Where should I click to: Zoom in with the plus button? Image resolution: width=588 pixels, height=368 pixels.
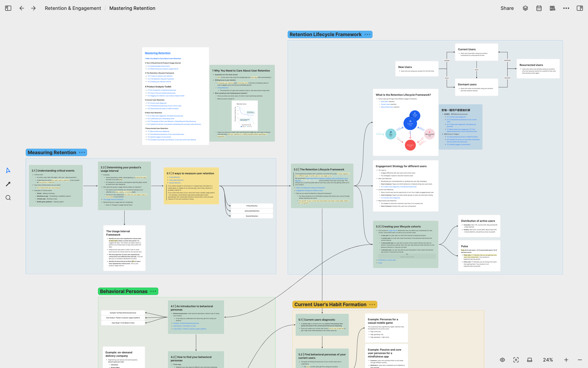(x=566, y=360)
